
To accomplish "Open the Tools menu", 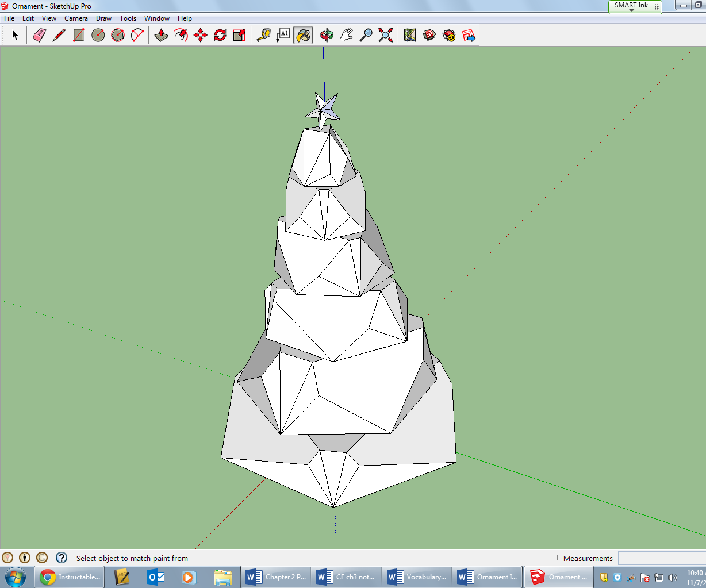I will tap(128, 18).
